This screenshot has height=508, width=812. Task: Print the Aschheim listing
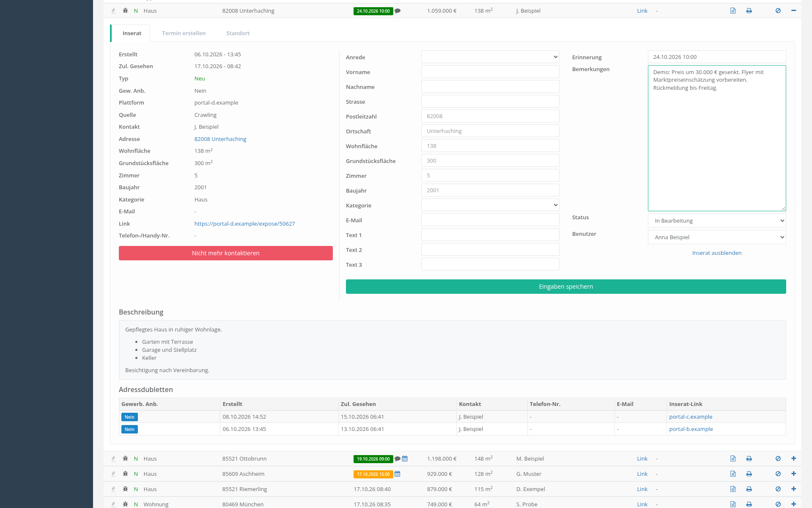[x=749, y=474]
